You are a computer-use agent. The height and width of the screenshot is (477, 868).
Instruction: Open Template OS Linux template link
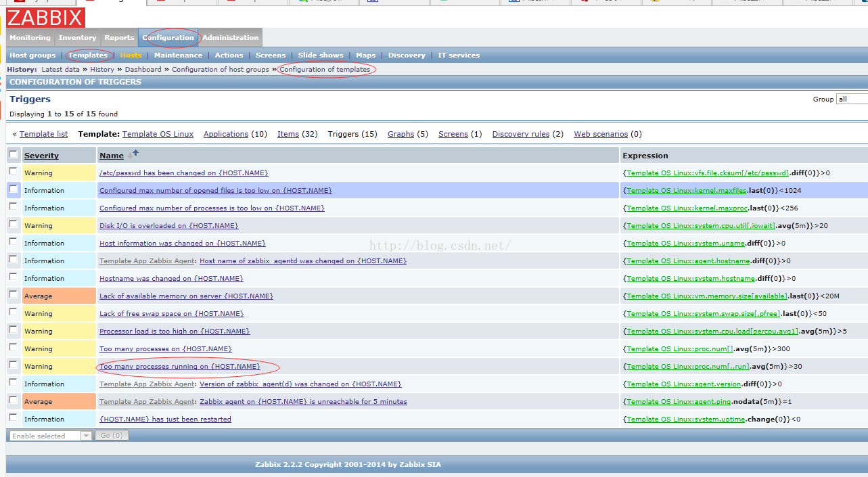coord(158,134)
